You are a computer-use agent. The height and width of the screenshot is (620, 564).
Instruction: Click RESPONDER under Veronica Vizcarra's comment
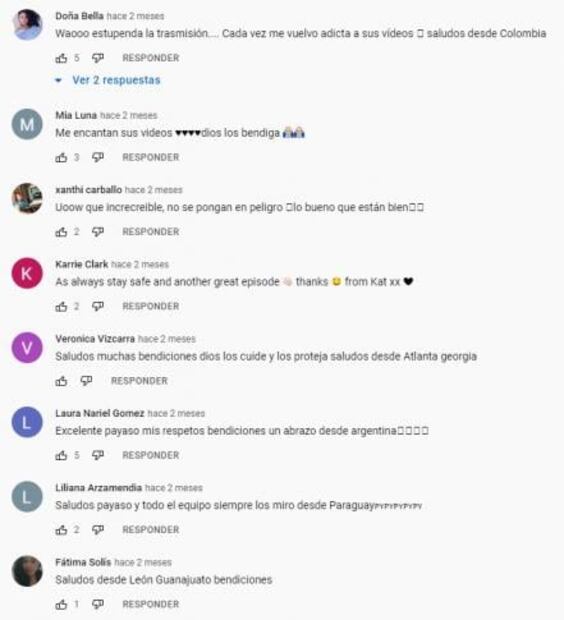pos(139,381)
